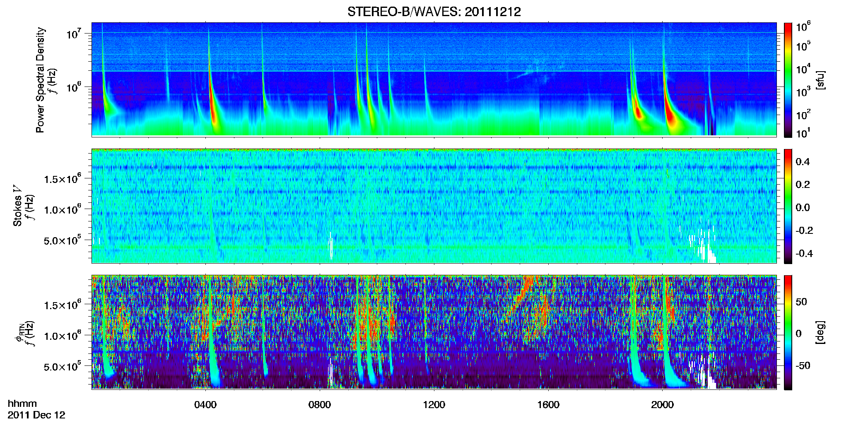868x447 pixels.
Task: Click the 10^6 value on the sfu color bar
Action: [x=803, y=27]
